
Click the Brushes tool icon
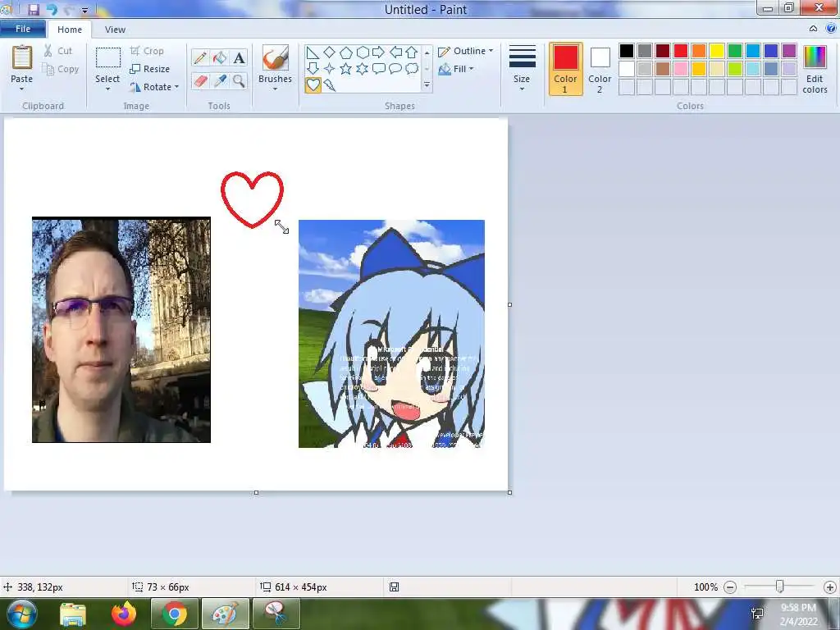click(276, 57)
